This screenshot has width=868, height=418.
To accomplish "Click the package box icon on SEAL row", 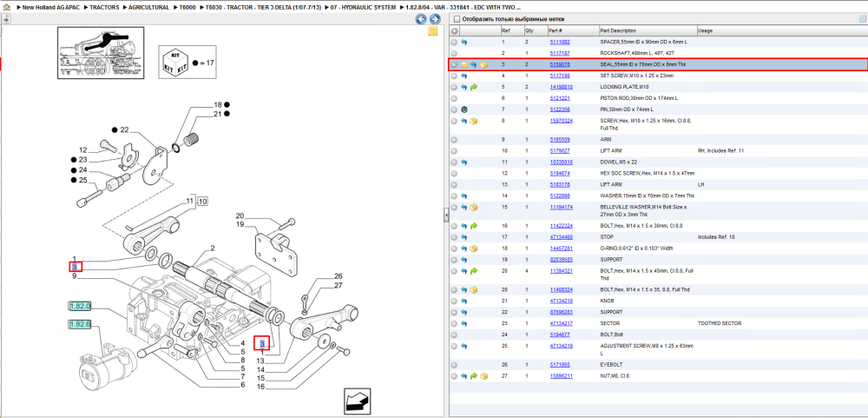I will click(x=483, y=65).
